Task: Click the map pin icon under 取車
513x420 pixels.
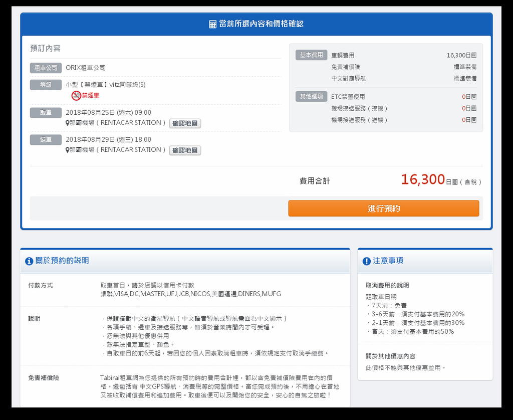Action: pyautogui.click(x=68, y=123)
